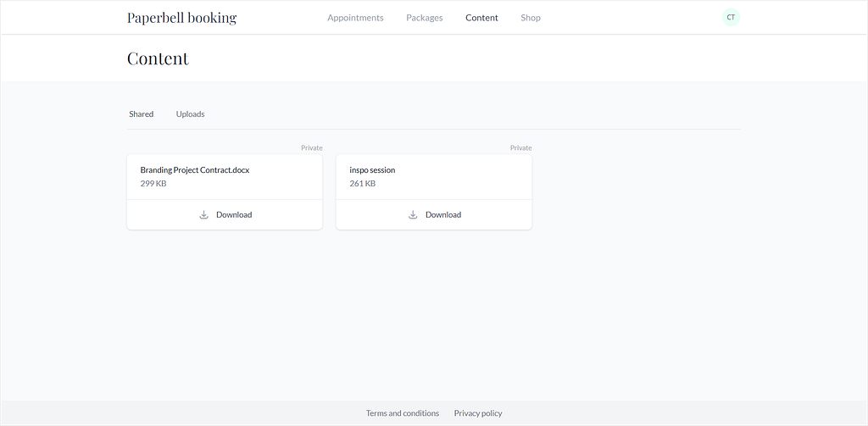Viewport: 868px width, 426px height.
Task: Click the Download label under Branding Project Contract.docx
Action: click(234, 214)
